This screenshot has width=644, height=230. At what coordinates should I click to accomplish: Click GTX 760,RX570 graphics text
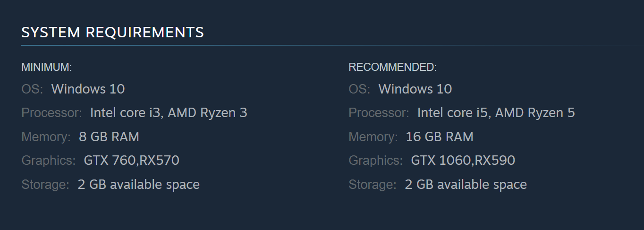(x=131, y=161)
